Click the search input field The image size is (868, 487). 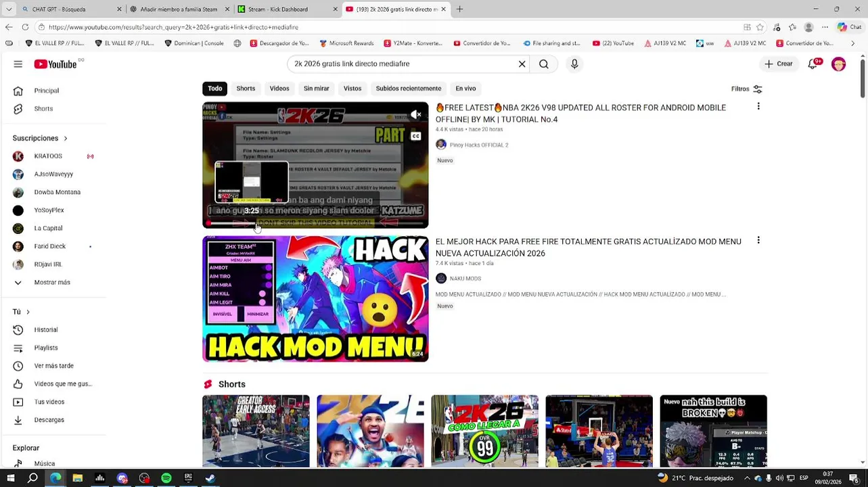(403, 64)
